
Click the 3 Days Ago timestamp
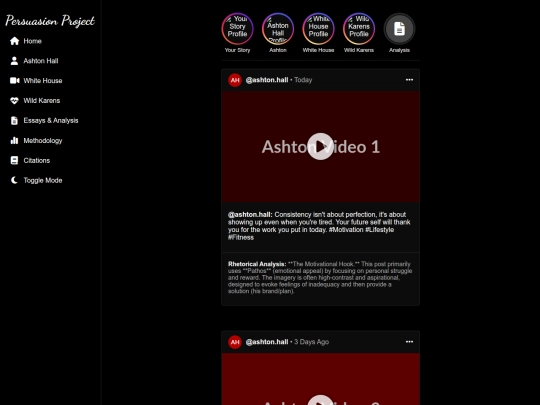[x=312, y=342]
